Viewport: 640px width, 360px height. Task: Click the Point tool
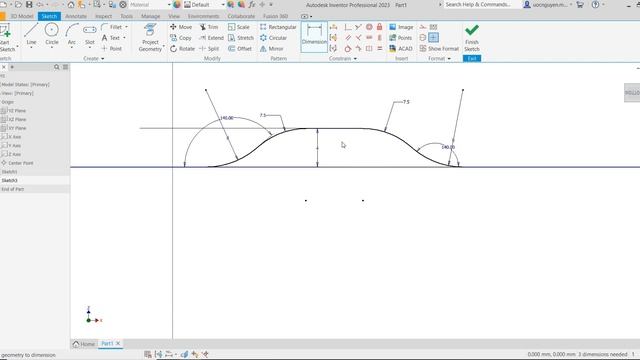point(111,48)
